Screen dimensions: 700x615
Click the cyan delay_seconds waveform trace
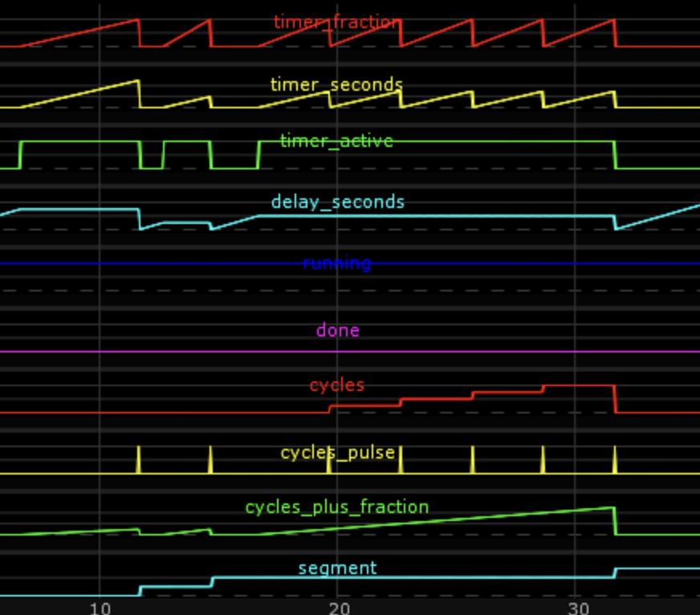(x=80, y=210)
